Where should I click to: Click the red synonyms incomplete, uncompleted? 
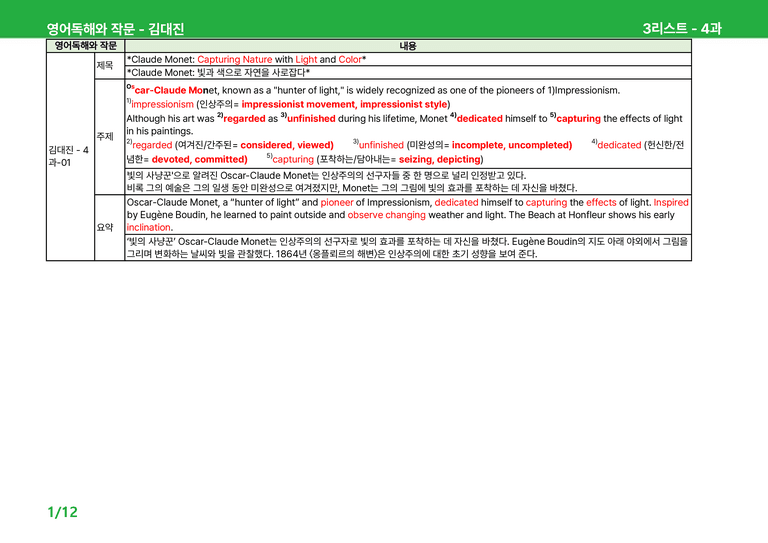[512, 145]
